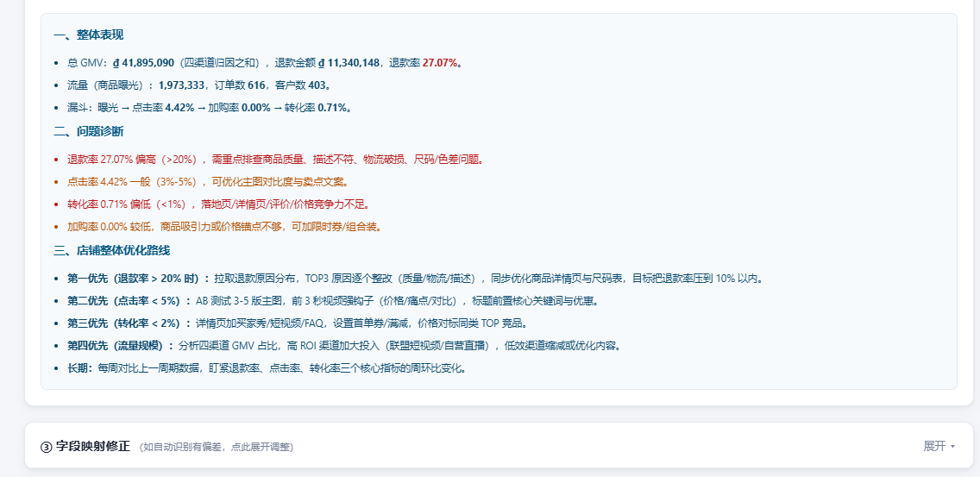The width and height of the screenshot is (980, 477).
Task: Click the refund amount ₫ 11,340,148
Action: click(349, 62)
